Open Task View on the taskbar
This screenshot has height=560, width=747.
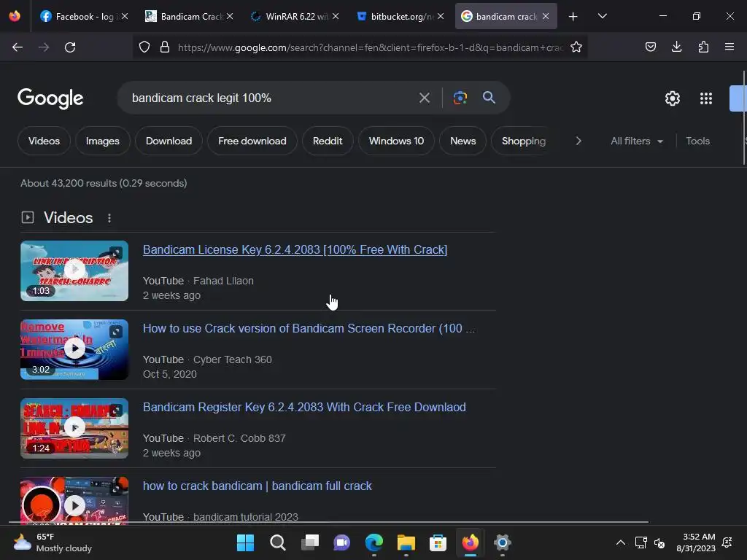point(309,542)
